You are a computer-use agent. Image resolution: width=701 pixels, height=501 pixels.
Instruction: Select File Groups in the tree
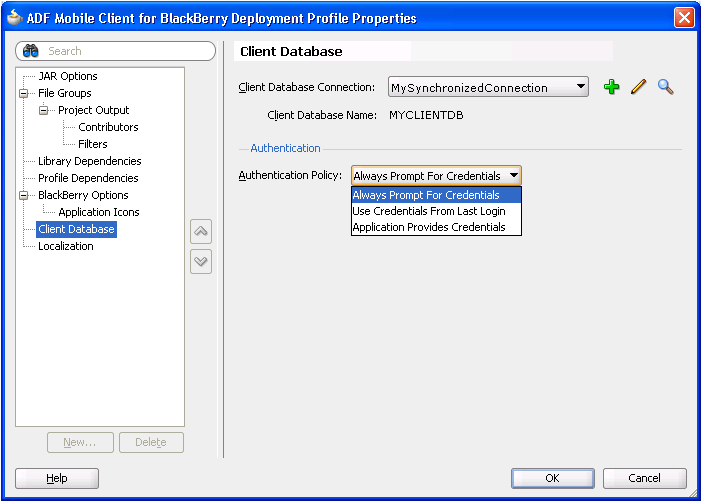tap(65, 93)
